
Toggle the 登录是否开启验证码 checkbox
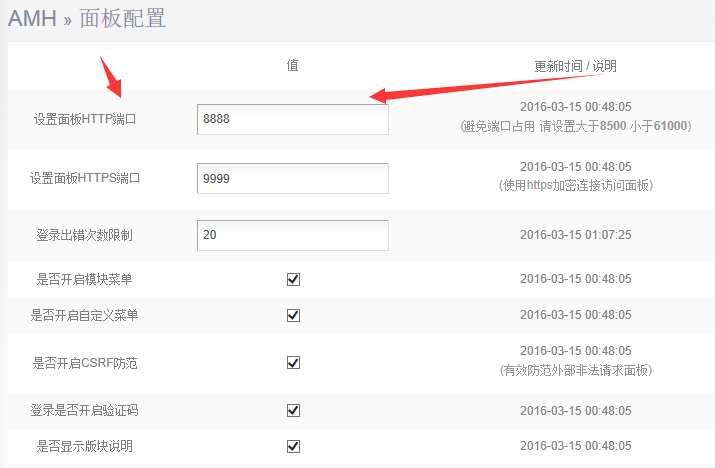click(293, 410)
